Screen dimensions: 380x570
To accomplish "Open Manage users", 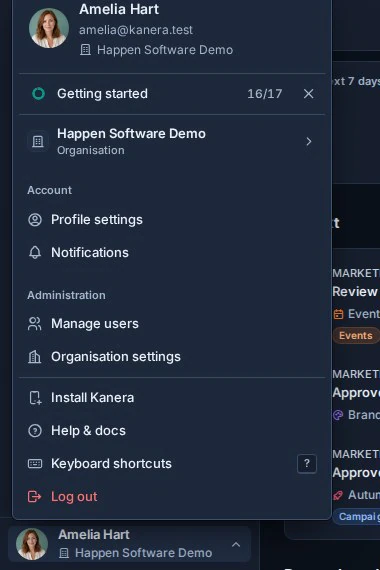I will [x=172, y=324].
